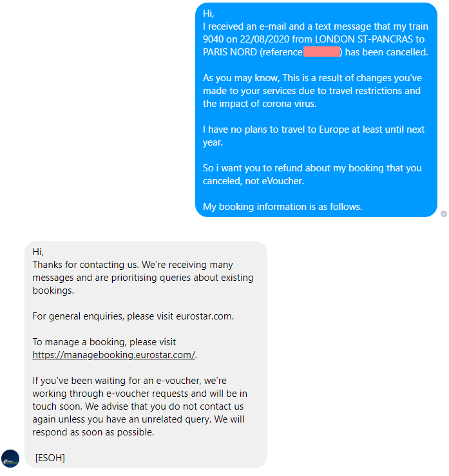
Task: Click the 'Hi,' greeting in the blue message
Action: point(209,14)
